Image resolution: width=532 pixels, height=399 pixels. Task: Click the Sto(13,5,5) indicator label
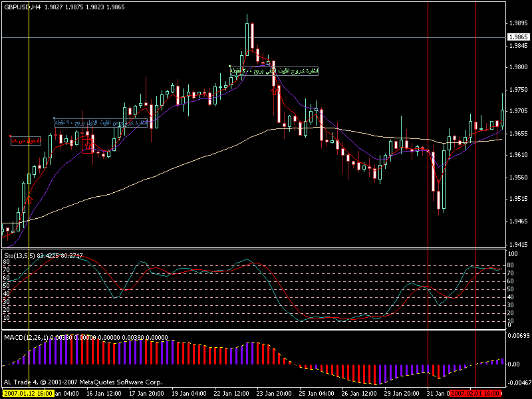click(20, 255)
